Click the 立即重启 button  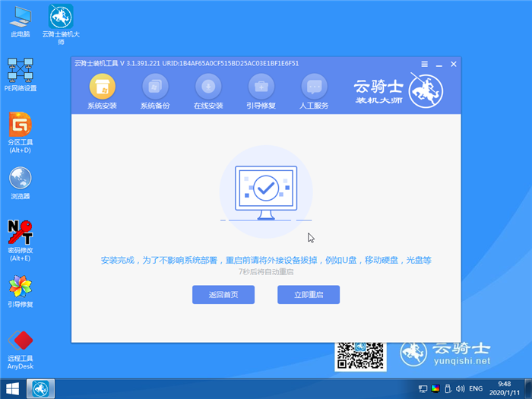pyautogui.click(x=309, y=295)
